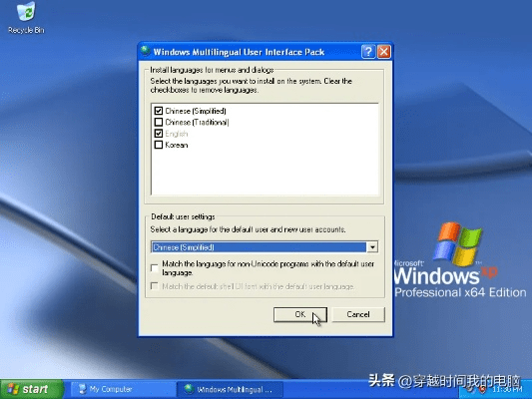This screenshot has width=532, height=399.
Task: Close the Multilingual User Interface Pack dialog
Action: pos(383,52)
